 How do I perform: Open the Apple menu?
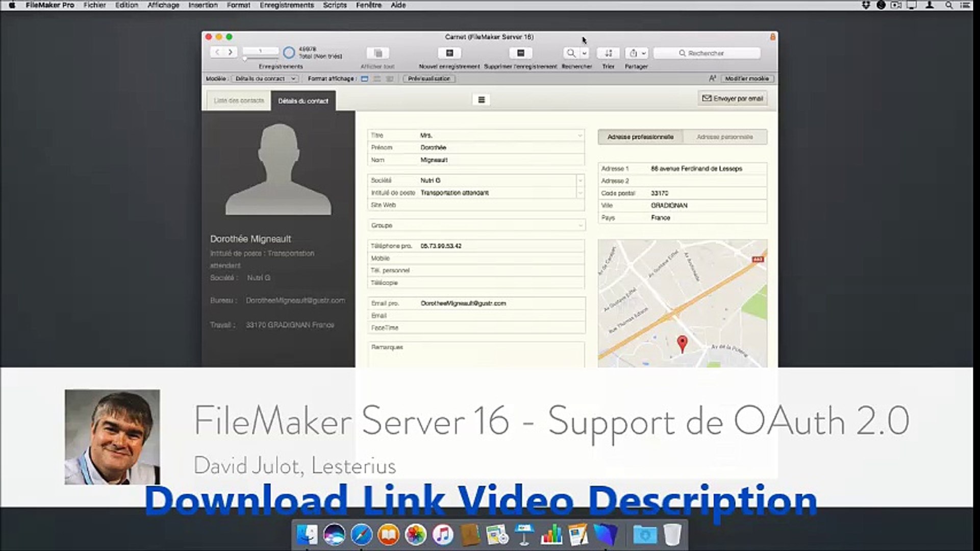[x=12, y=5]
